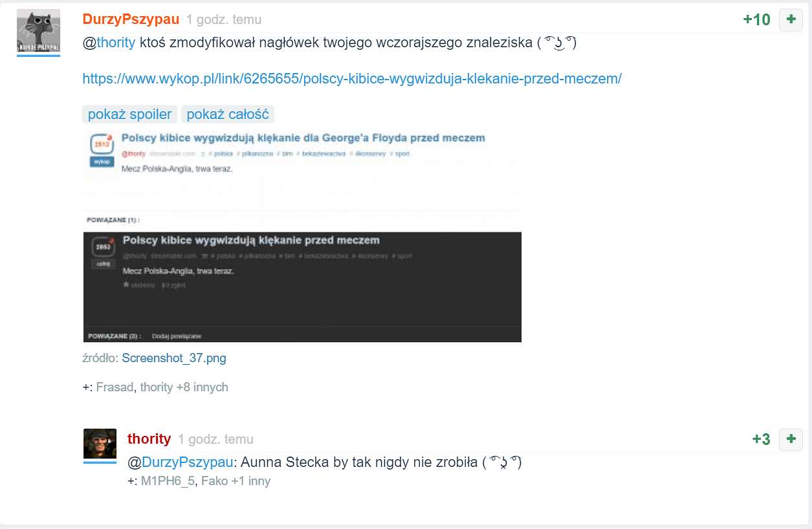The height and width of the screenshot is (529, 812).
Task: Expand with pokaż spoiler button
Action: pos(129,114)
